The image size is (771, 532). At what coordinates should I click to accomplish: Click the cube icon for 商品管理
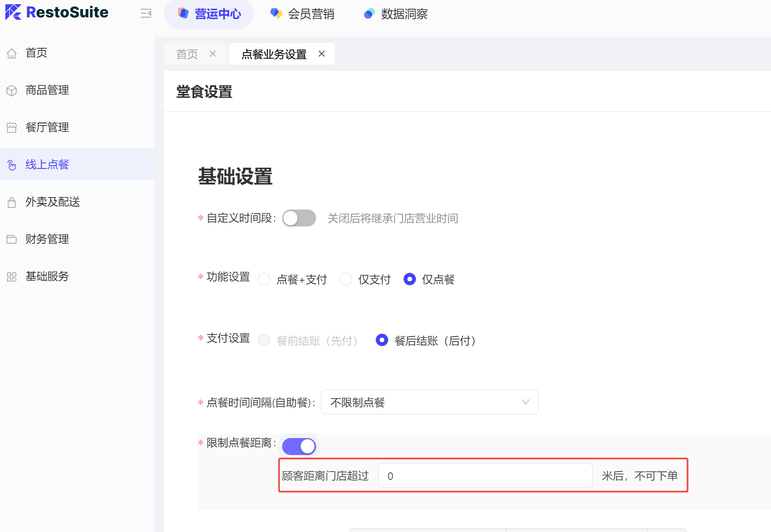12,91
